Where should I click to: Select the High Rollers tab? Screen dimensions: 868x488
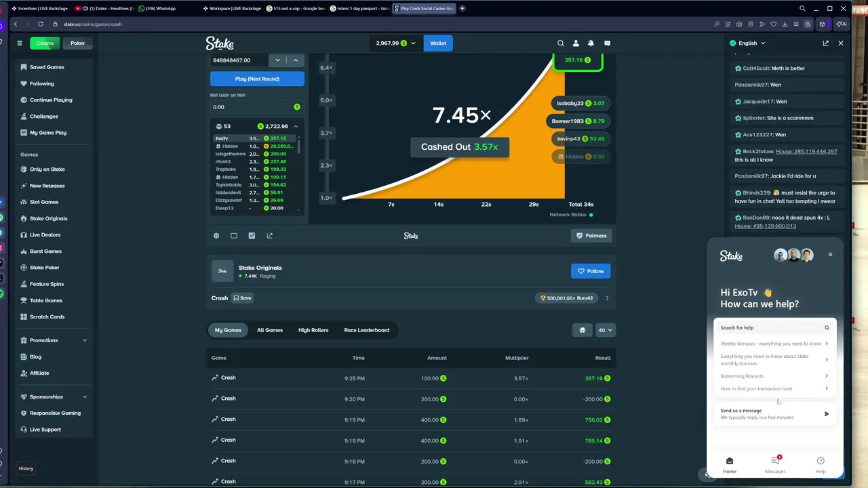tap(313, 331)
